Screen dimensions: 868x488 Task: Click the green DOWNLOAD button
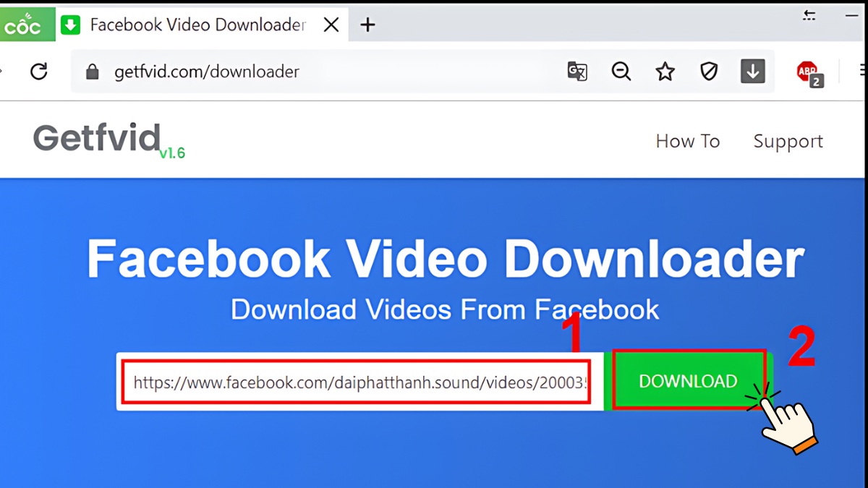pos(688,380)
